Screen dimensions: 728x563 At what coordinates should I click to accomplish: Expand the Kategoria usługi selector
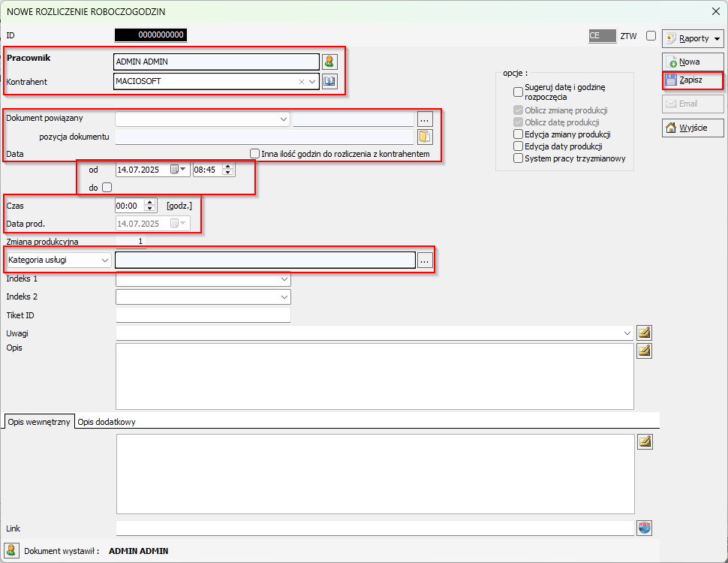point(104,260)
